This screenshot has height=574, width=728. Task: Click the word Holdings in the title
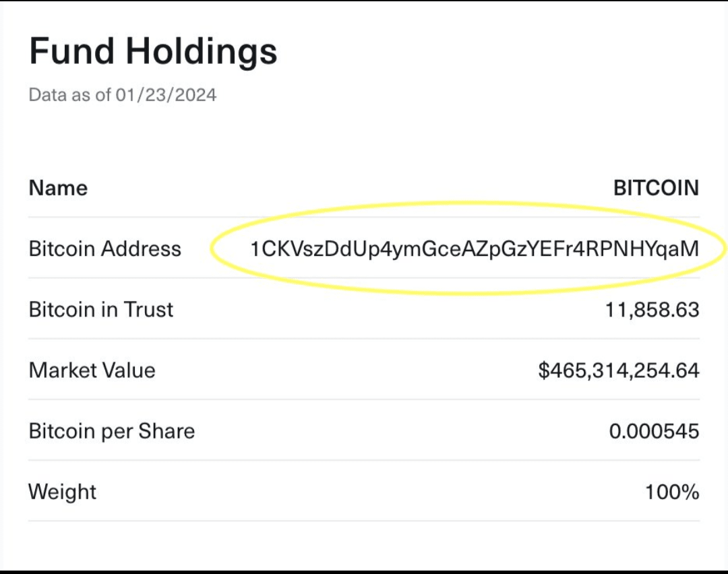(202, 51)
